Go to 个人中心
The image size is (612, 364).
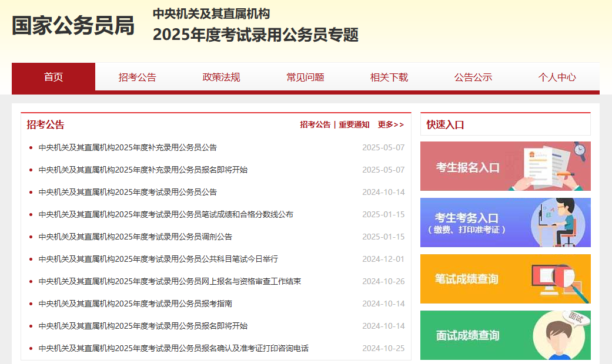point(557,77)
